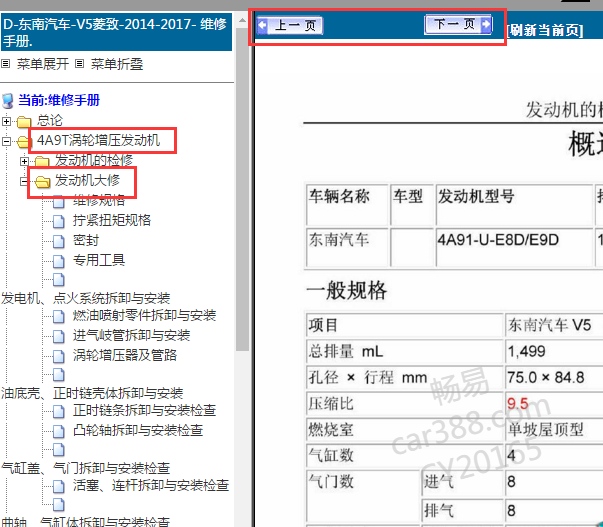Select the 发动机的检修 tree item
The height and width of the screenshot is (527, 603).
[94, 160]
